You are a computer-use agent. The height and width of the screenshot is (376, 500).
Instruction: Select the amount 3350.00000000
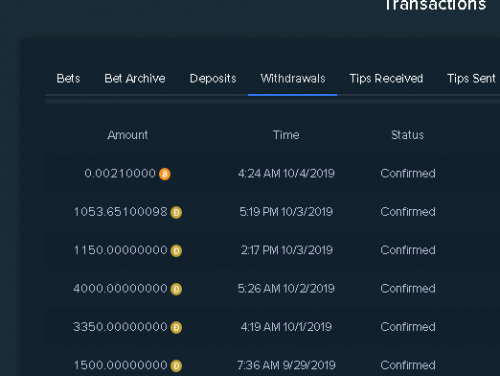pos(120,327)
